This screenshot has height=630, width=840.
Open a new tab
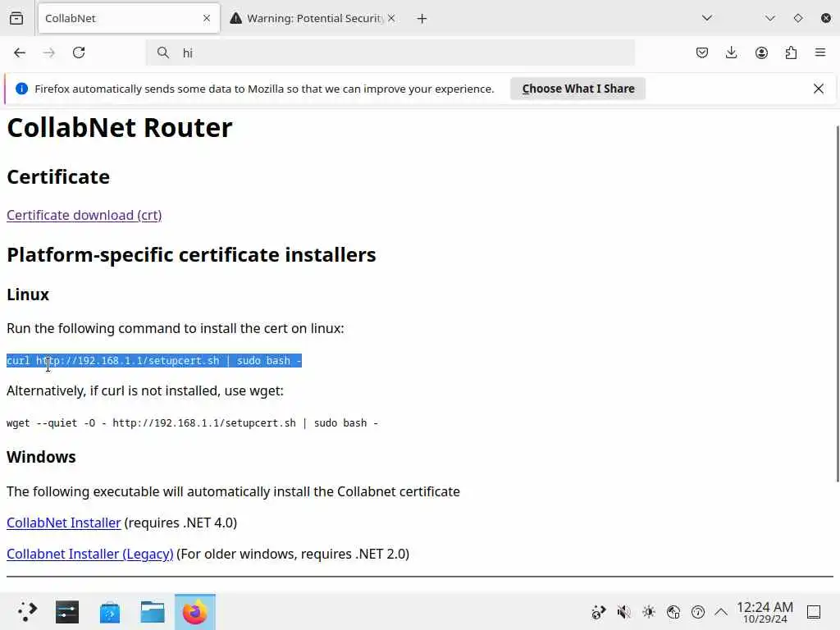pyautogui.click(x=422, y=19)
